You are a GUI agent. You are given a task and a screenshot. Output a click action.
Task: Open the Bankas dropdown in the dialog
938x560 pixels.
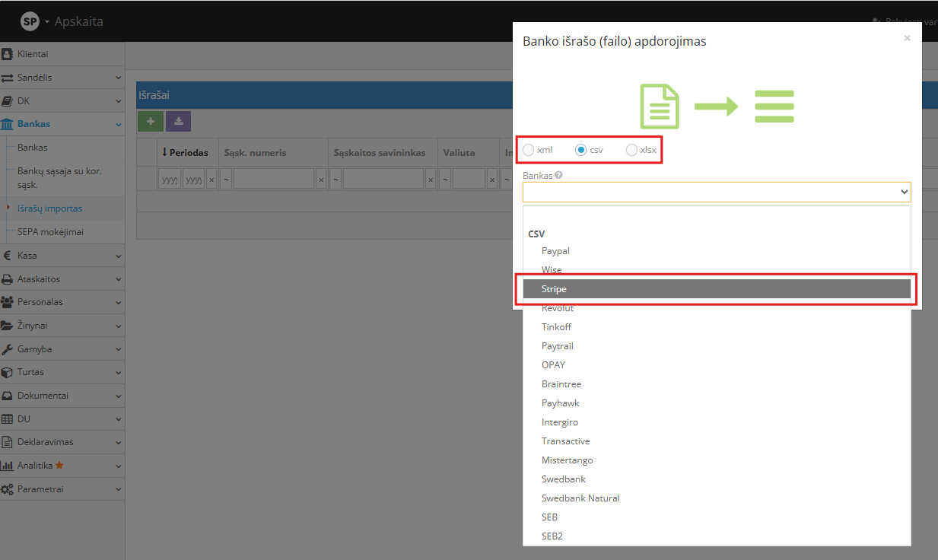[716, 192]
